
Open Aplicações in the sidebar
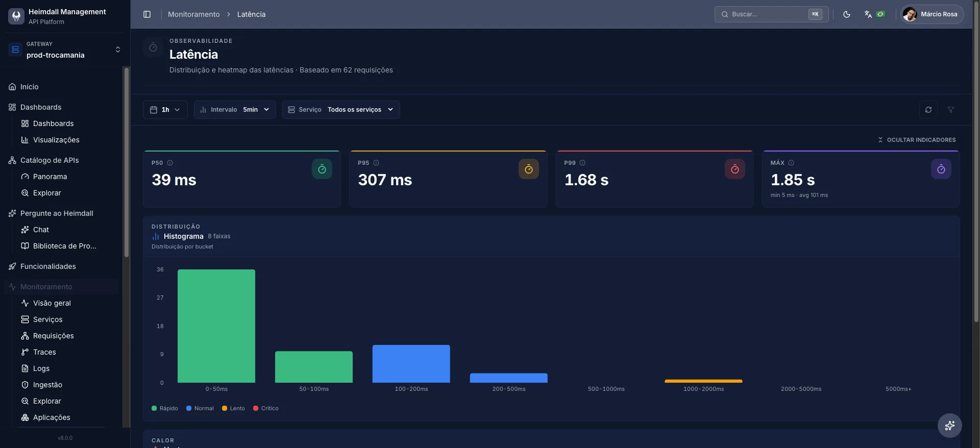67,417
